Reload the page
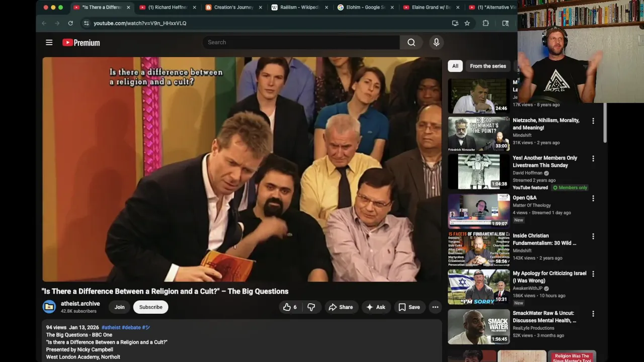This screenshot has height=362, width=644. (x=70, y=23)
